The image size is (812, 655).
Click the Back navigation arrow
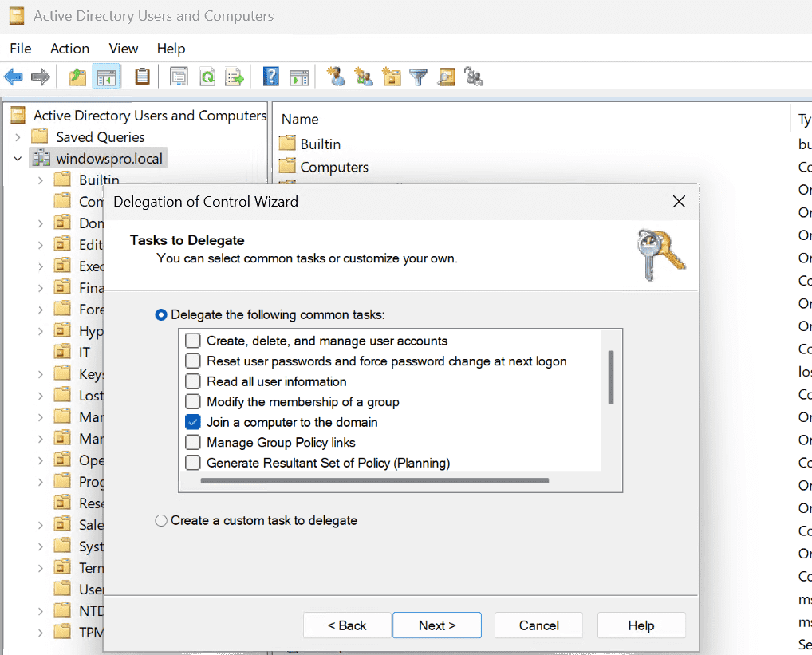tap(14, 76)
